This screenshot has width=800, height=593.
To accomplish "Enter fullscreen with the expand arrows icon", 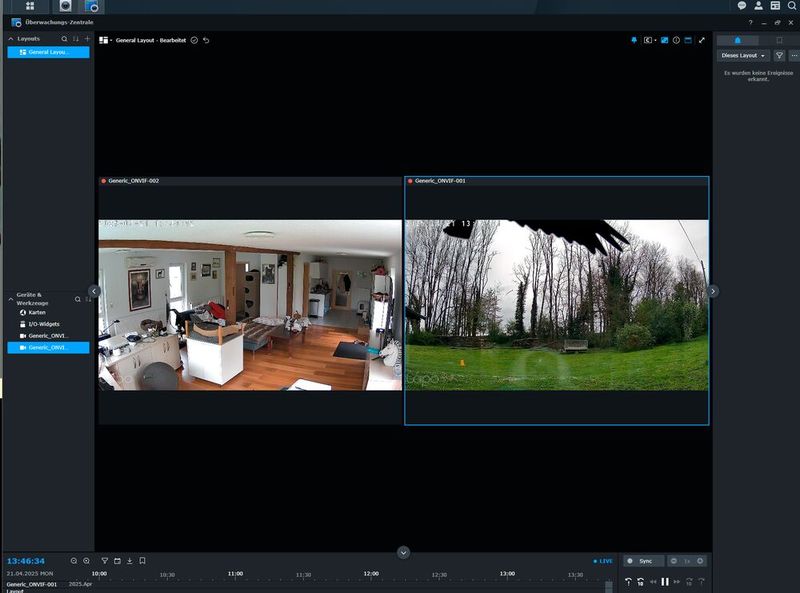I will click(x=702, y=40).
